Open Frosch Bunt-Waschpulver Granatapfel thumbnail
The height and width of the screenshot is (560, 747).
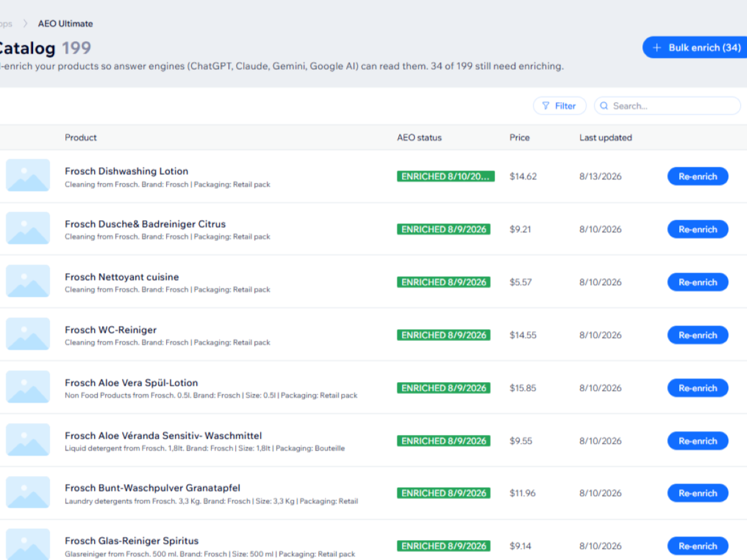click(x=28, y=492)
